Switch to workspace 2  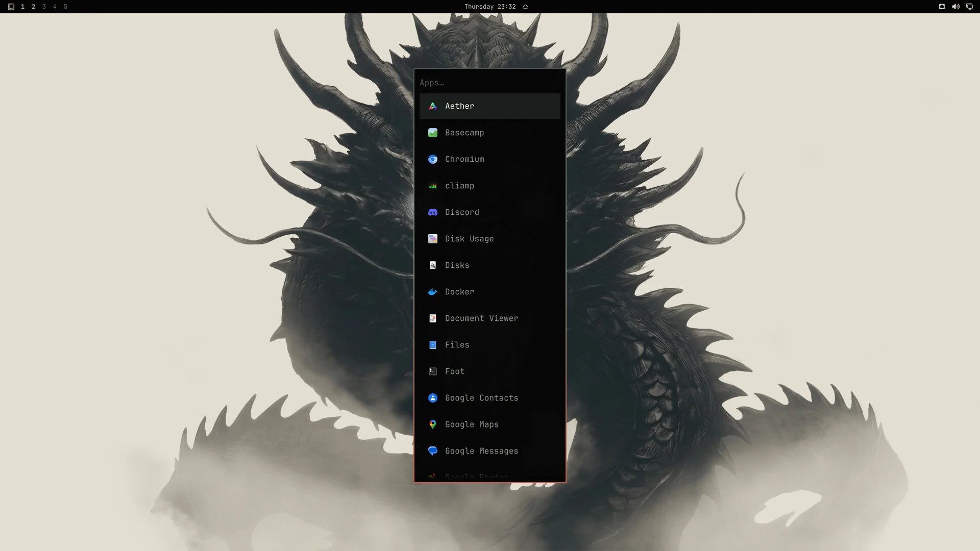(33, 7)
